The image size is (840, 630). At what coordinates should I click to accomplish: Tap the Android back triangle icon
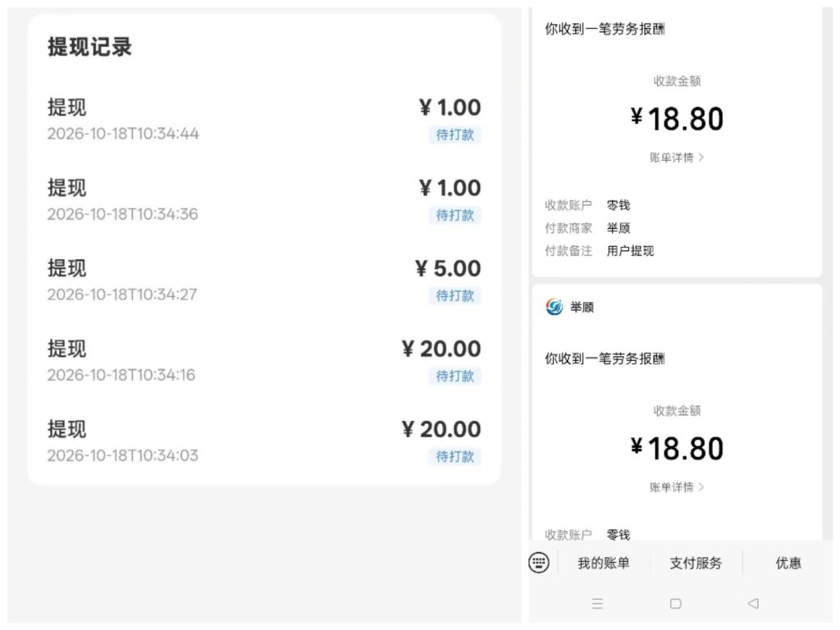753,604
